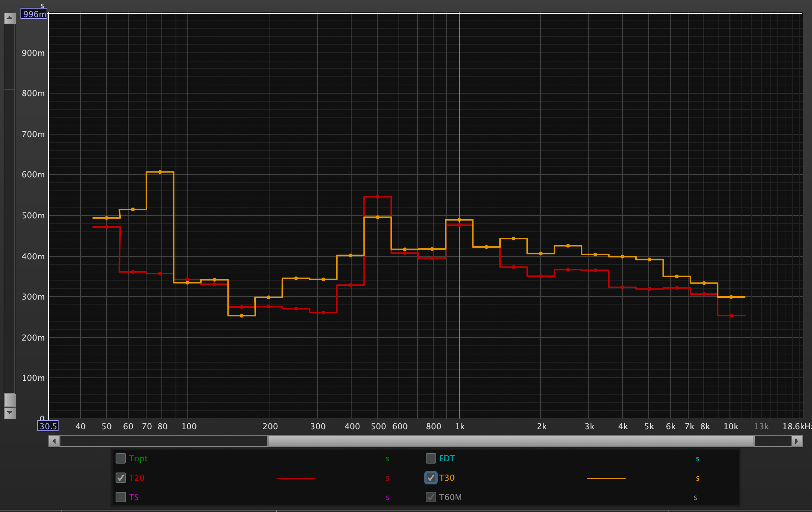This screenshot has width=812, height=512.
Task: Enable the Topt curve checkbox
Action: point(121,458)
